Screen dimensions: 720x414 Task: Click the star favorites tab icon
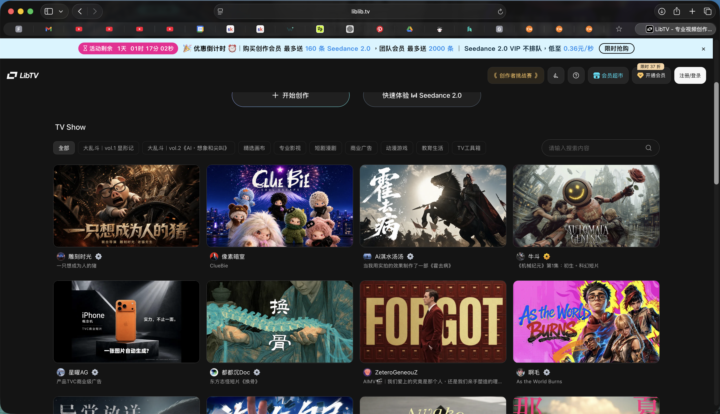coord(619,29)
